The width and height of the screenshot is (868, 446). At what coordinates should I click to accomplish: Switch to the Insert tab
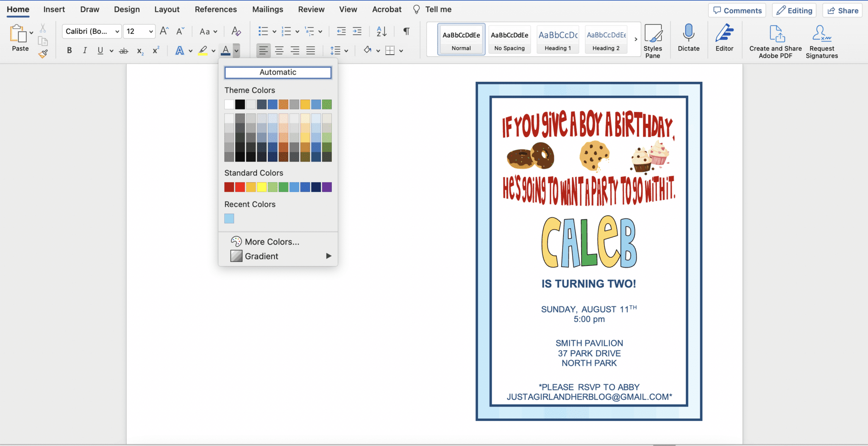54,9
